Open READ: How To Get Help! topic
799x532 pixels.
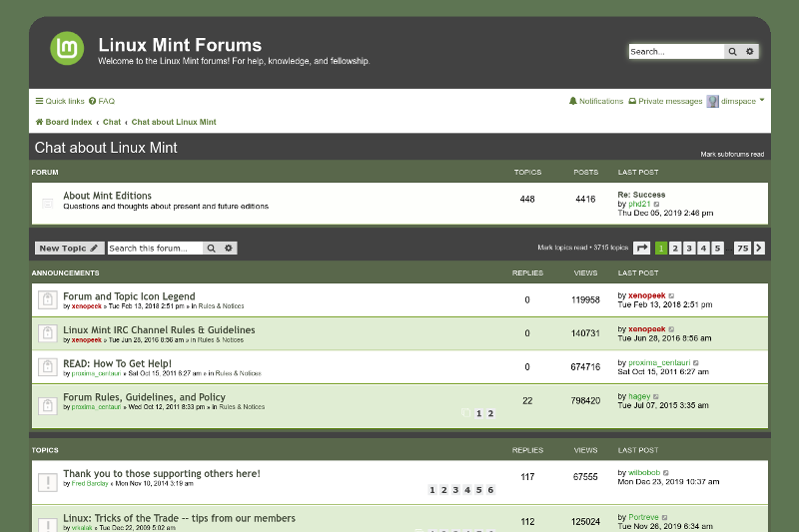point(117,363)
